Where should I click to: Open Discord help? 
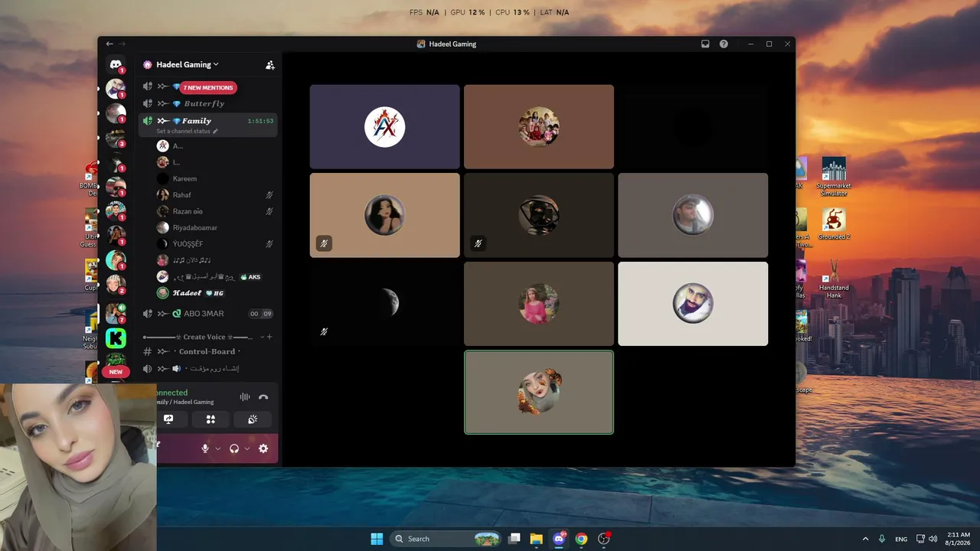tap(724, 44)
